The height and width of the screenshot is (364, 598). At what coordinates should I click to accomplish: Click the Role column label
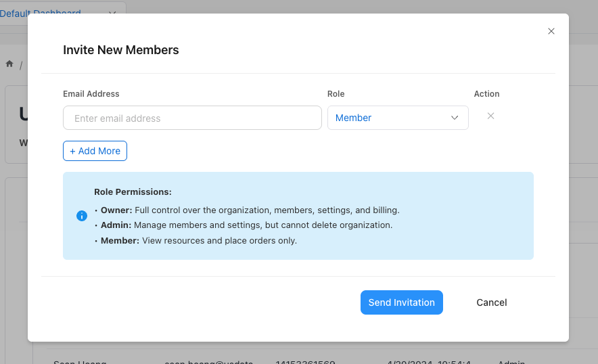pos(336,94)
